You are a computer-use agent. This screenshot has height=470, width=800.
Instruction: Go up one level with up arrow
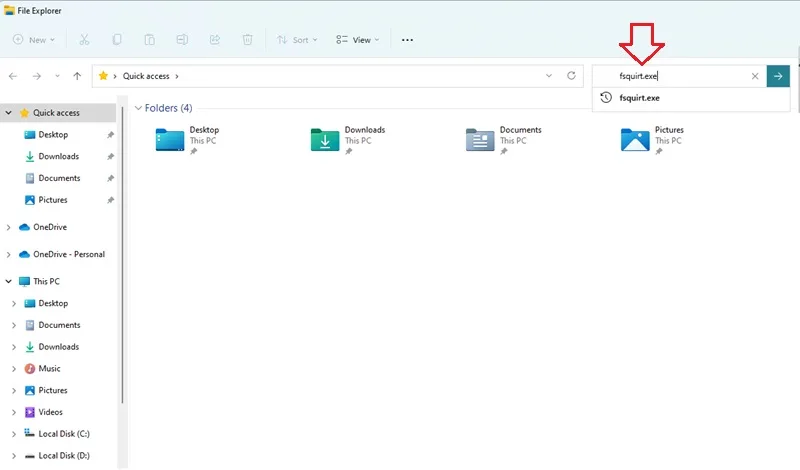click(77, 76)
